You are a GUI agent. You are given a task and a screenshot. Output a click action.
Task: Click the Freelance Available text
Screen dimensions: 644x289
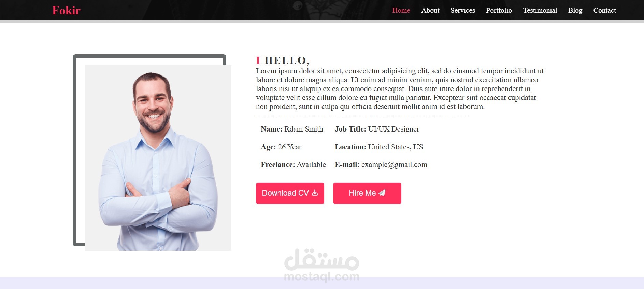click(x=293, y=165)
